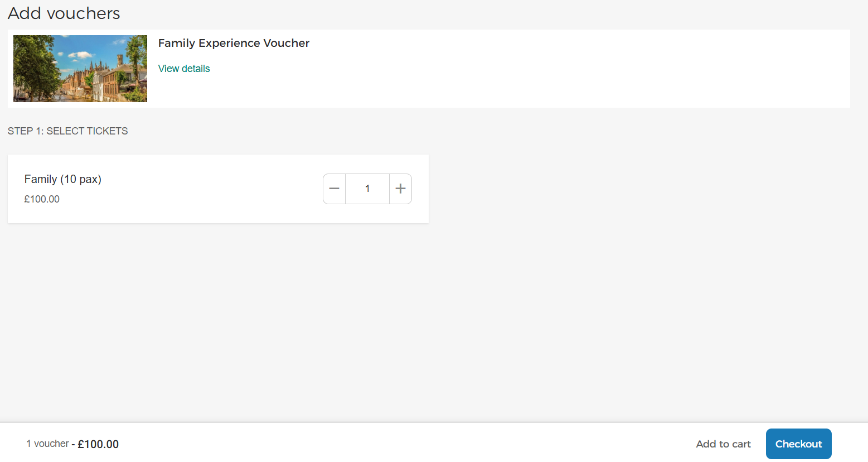868x462 pixels.
Task: Click the quantity stepper box border
Action: click(x=367, y=174)
